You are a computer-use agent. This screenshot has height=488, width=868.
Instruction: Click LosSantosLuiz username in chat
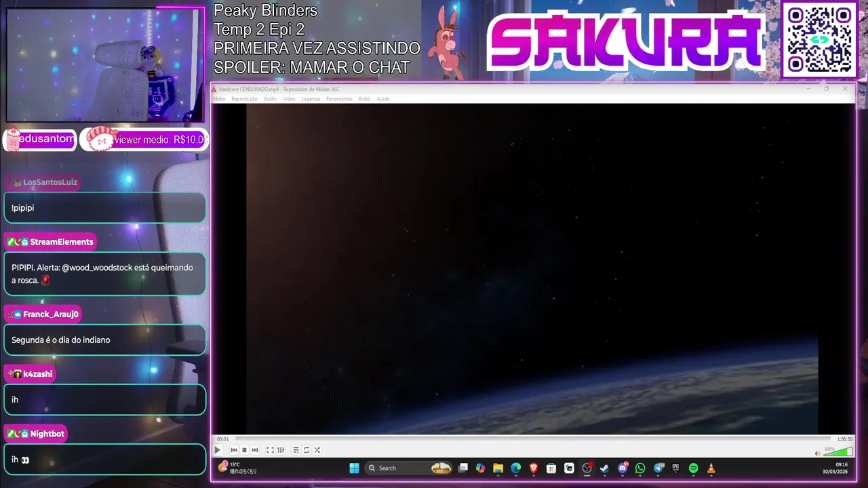click(50, 182)
